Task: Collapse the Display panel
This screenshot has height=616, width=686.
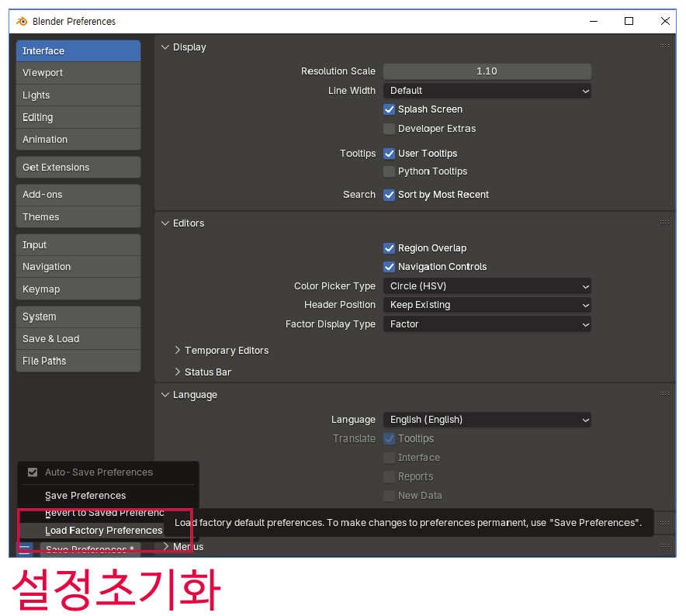Action: (x=165, y=47)
